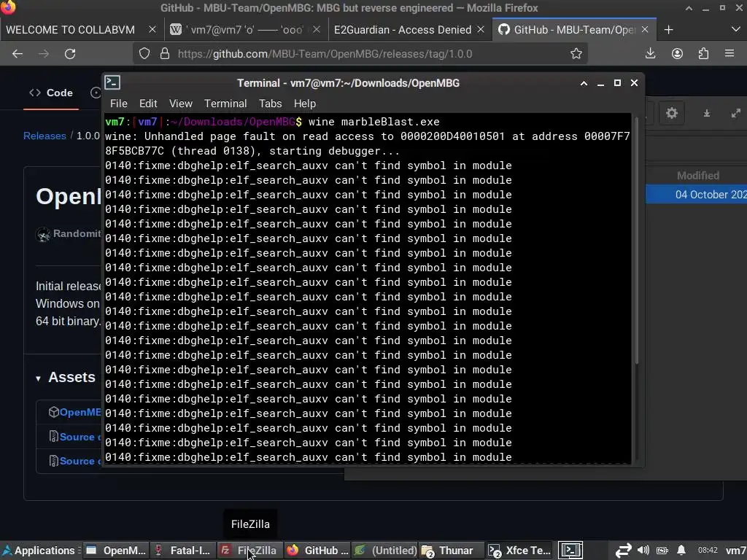Open the tracking protection shield icon
The height and width of the screenshot is (560, 747).
[x=144, y=54]
